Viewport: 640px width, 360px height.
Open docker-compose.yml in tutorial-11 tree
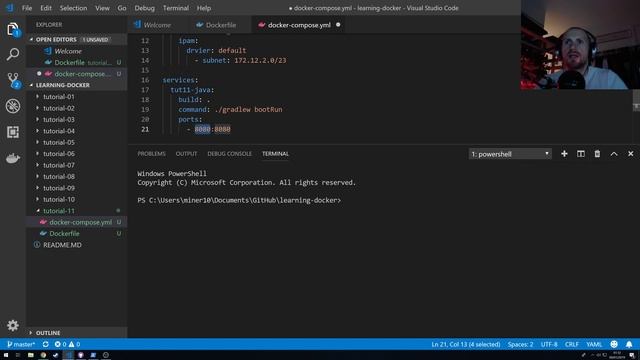coord(77,222)
